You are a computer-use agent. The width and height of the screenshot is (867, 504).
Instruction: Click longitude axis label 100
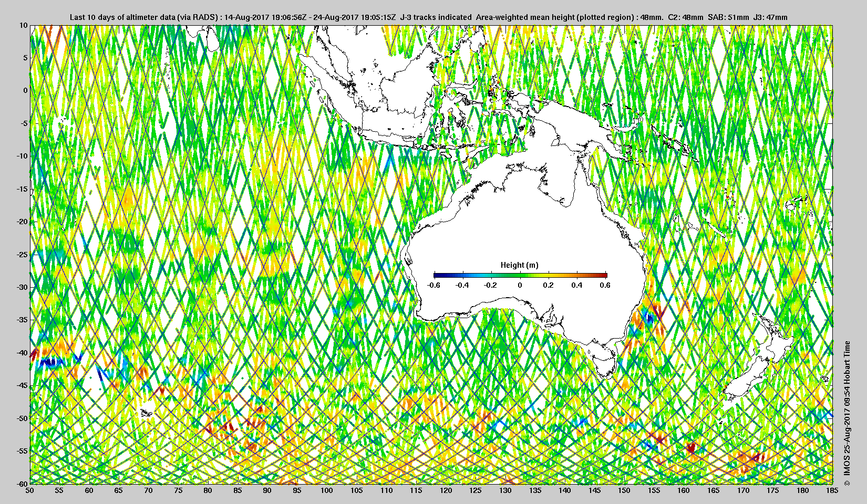tap(327, 490)
